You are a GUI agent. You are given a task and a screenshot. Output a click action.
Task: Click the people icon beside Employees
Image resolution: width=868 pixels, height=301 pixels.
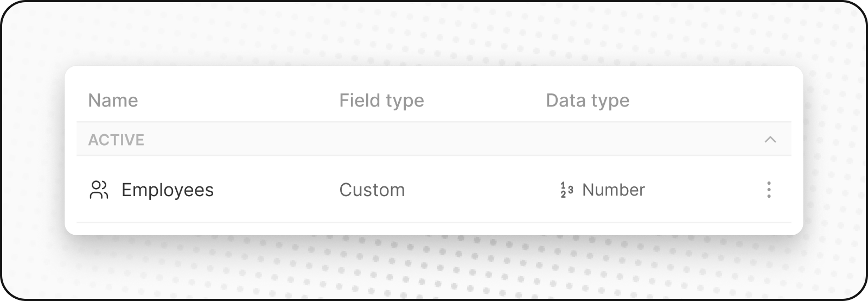[99, 190]
